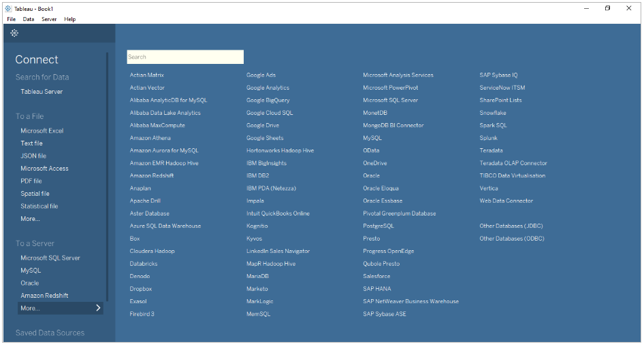Expand the More arrow under To a Server
The image size is (644, 344).
(98, 308)
